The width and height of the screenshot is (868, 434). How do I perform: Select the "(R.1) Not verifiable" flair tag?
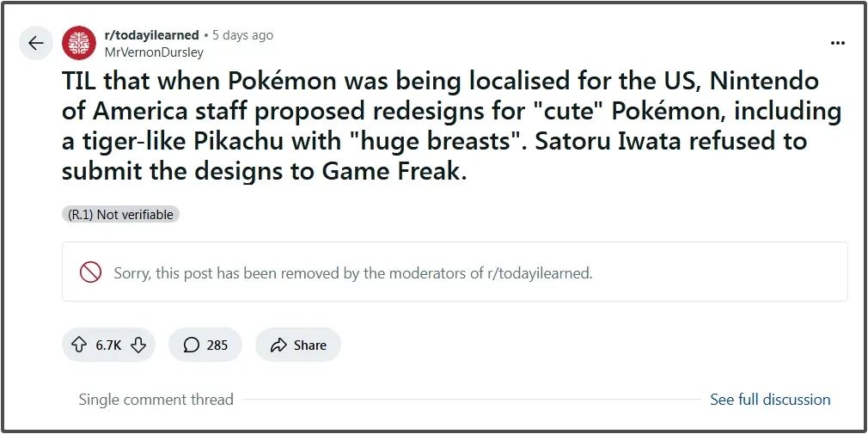click(x=120, y=215)
